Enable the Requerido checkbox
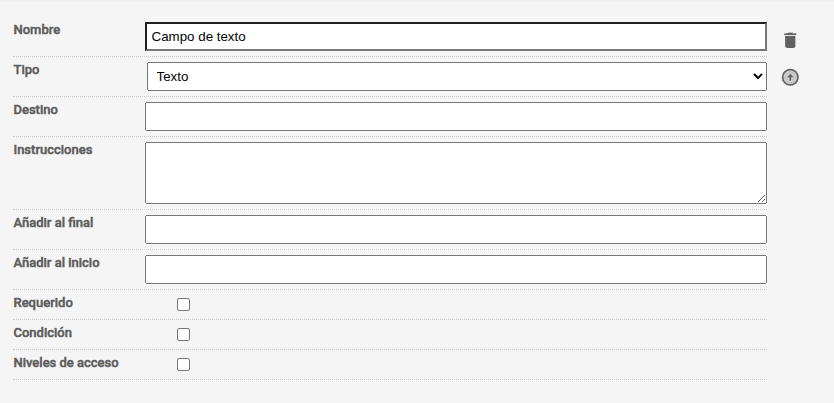Viewport: 834px width, 403px height. pos(184,305)
